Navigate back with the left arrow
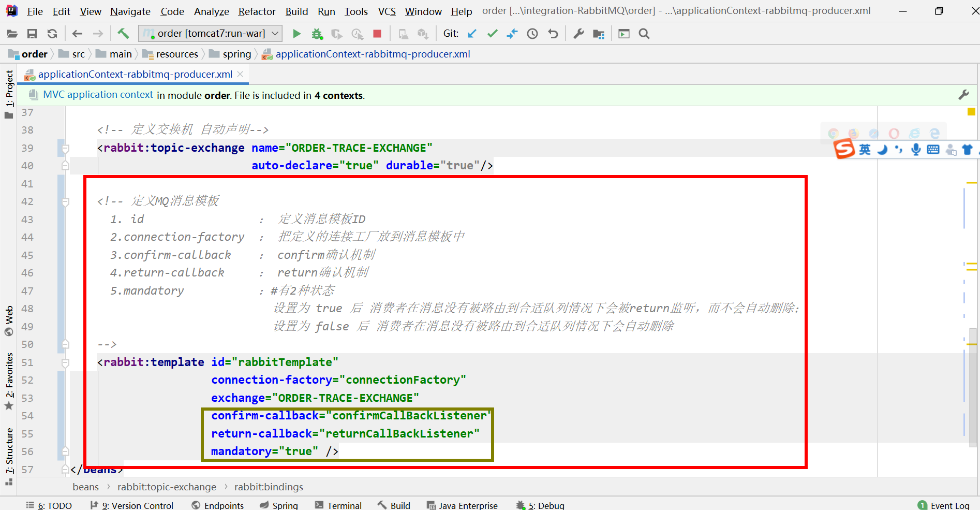 [78, 34]
